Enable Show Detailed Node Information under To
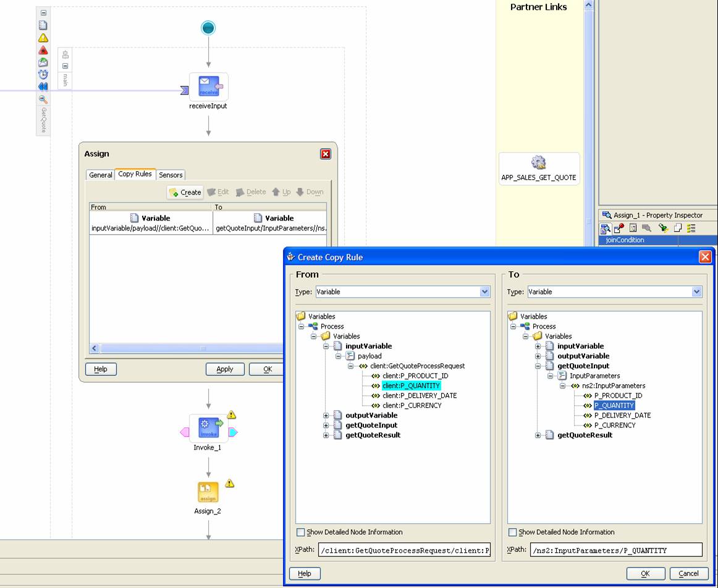The height and width of the screenshot is (588, 718). click(513, 532)
